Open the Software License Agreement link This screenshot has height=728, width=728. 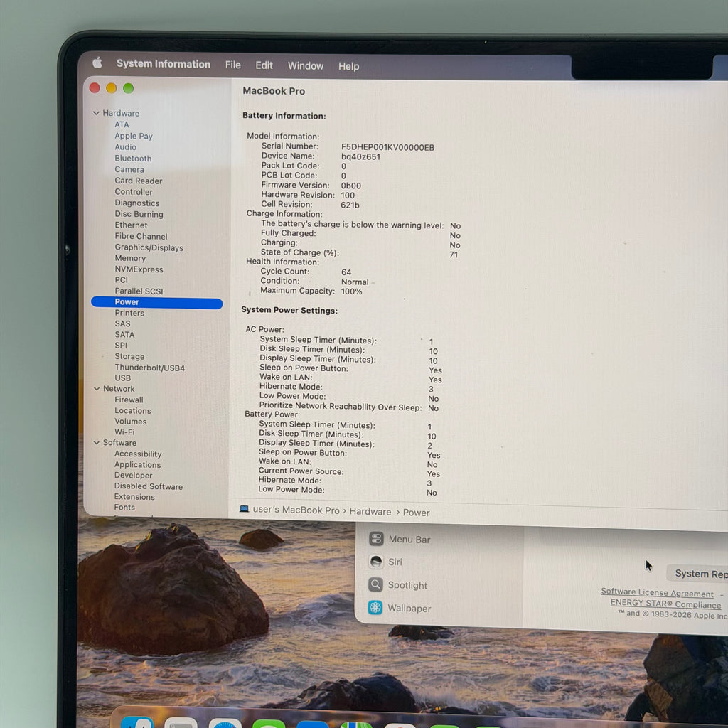coord(657,592)
